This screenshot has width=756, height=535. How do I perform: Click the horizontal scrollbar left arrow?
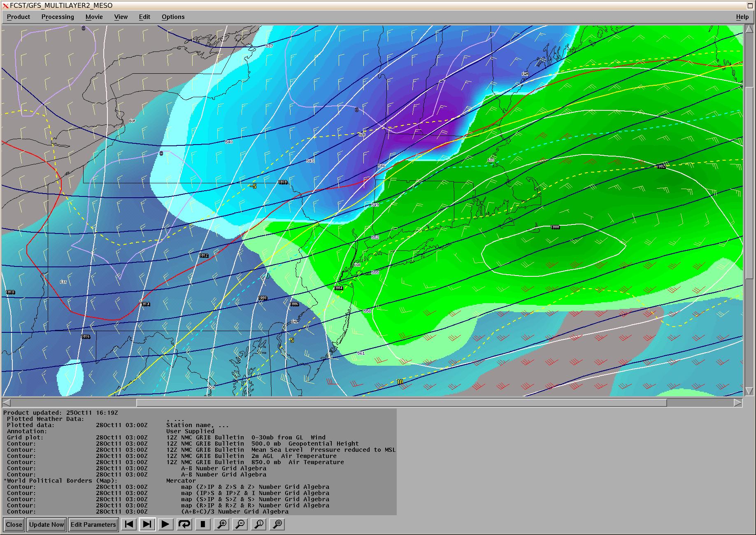click(6, 402)
